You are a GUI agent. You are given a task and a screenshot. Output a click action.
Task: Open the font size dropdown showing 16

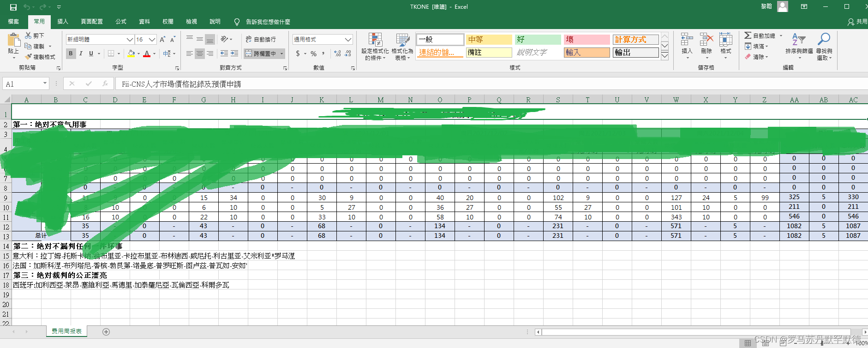152,40
